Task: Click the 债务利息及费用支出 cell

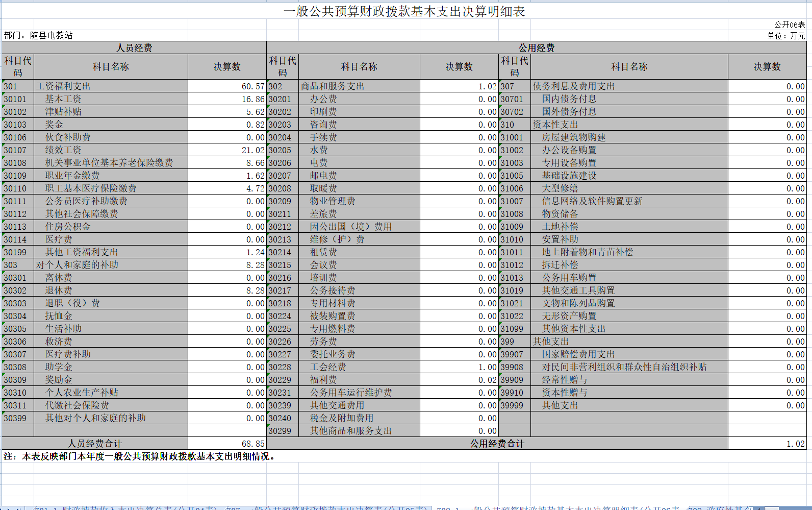Action: pyautogui.click(x=629, y=86)
